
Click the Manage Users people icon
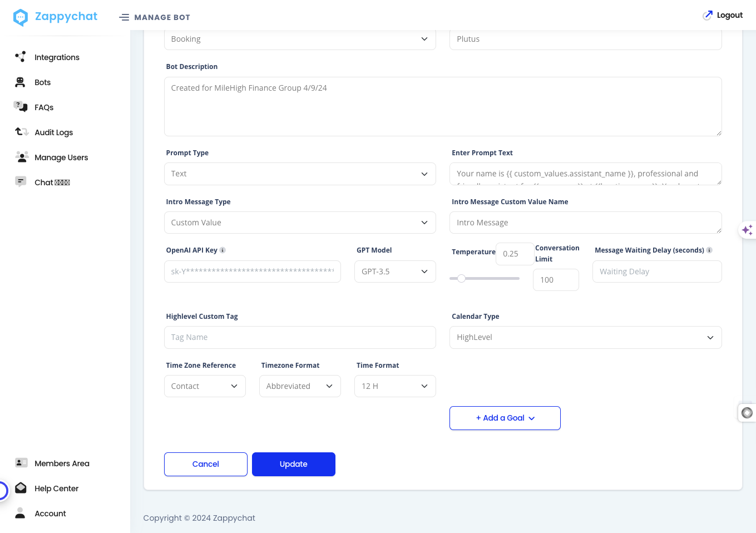coord(22,157)
